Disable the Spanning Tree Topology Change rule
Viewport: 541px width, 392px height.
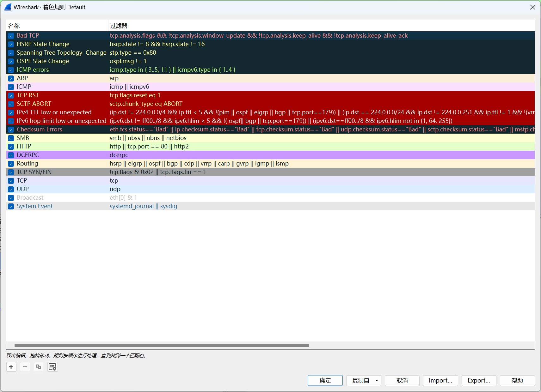pyautogui.click(x=11, y=53)
